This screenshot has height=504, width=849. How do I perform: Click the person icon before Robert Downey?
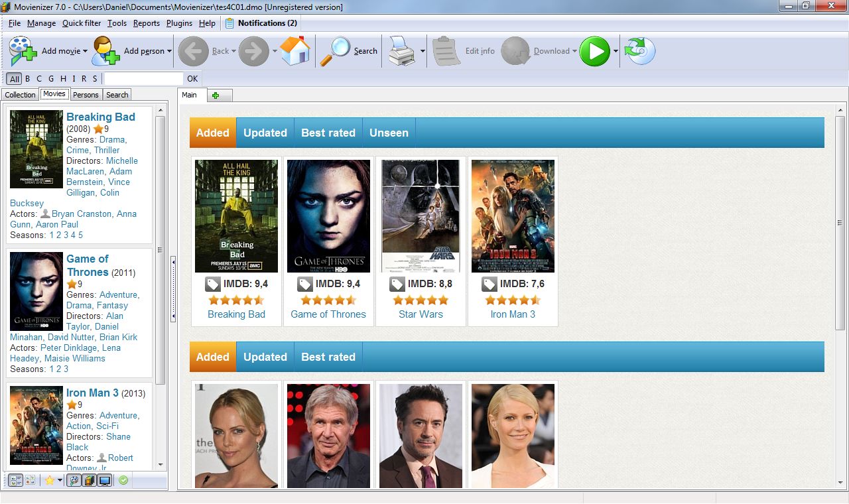pyautogui.click(x=101, y=458)
